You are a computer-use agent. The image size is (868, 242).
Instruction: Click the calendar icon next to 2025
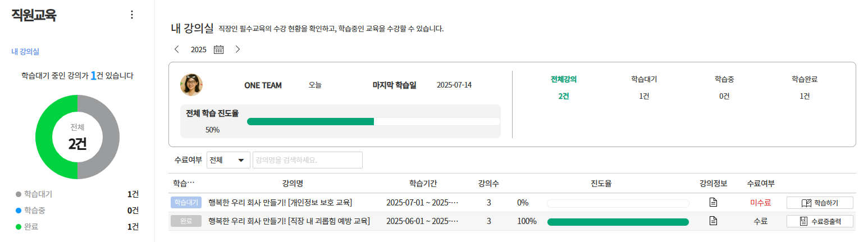click(219, 49)
